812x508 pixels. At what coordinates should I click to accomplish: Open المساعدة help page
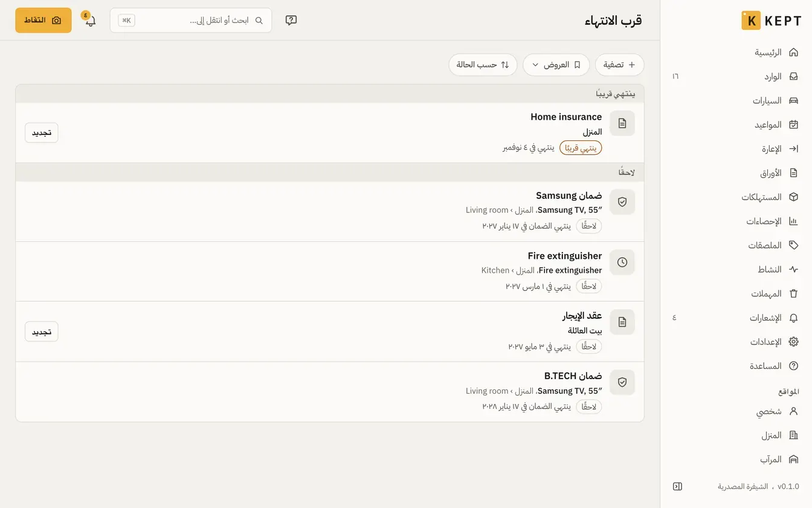(x=736, y=366)
